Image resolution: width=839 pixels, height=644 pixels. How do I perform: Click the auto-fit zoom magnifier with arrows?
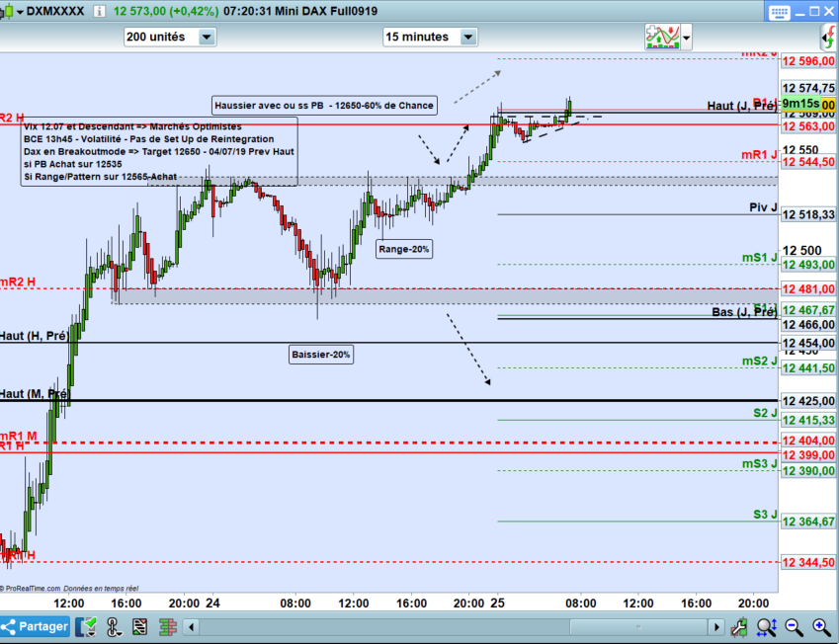(766, 627)
